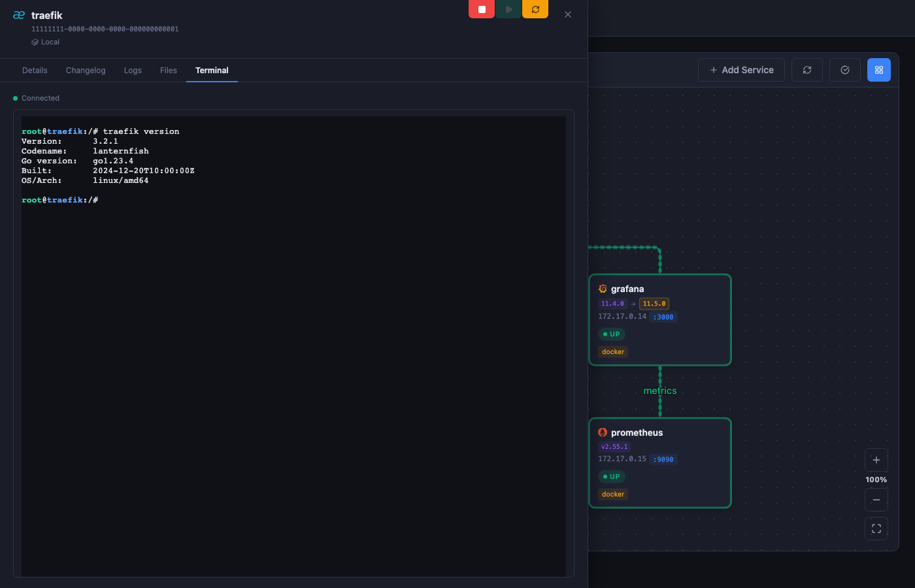Restart traefik using the orange button
Screen dimensions: 915x588
[x=535, y=9]
